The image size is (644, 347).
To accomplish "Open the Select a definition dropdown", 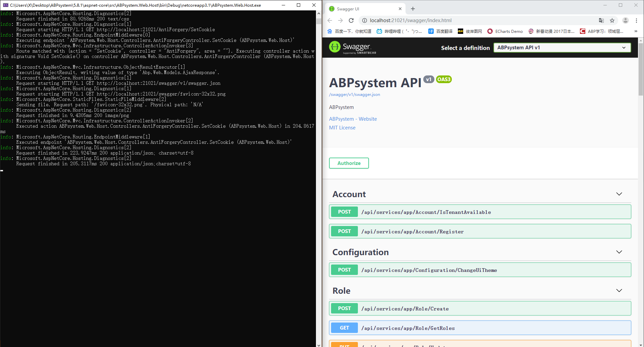I will (562, 48).
